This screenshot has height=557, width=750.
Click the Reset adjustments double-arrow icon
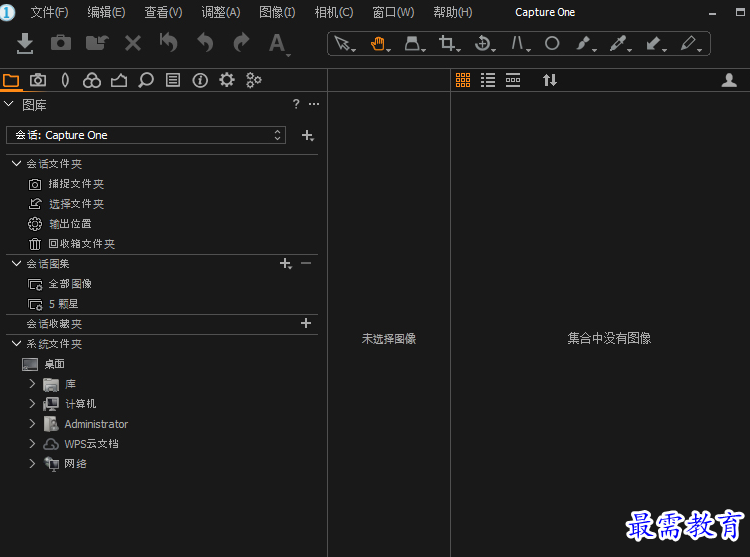169,43
